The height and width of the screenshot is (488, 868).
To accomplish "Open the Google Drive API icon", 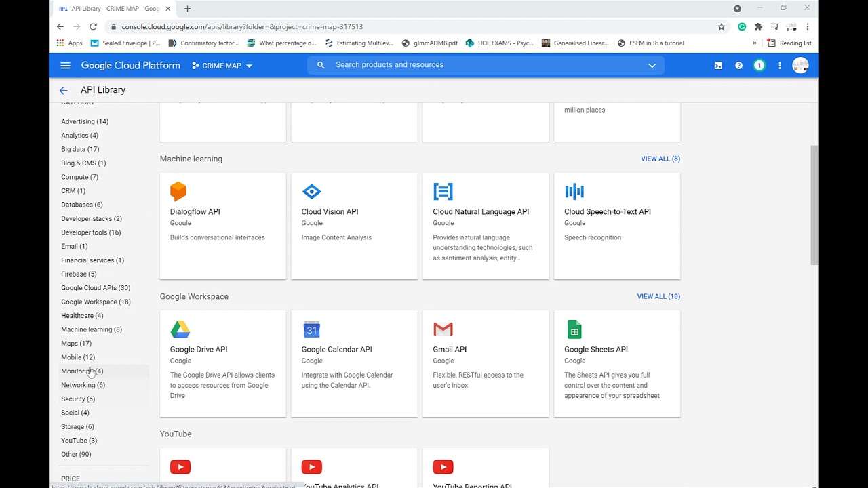I will point(180,329).
